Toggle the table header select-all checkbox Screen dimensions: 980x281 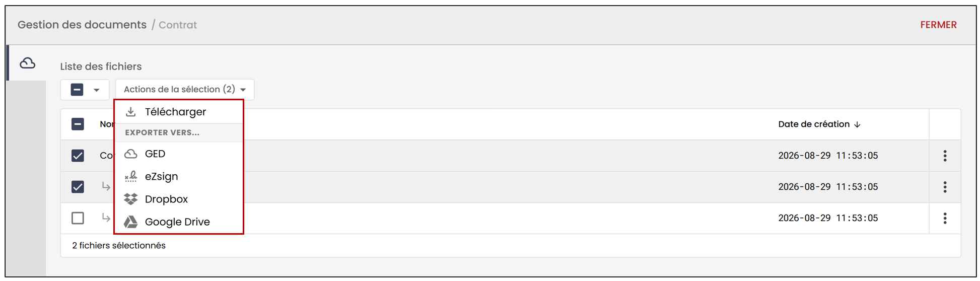78,124
